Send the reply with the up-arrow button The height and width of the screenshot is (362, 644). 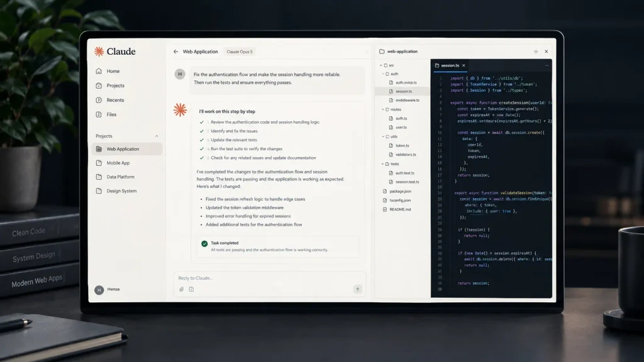point(358,289)
